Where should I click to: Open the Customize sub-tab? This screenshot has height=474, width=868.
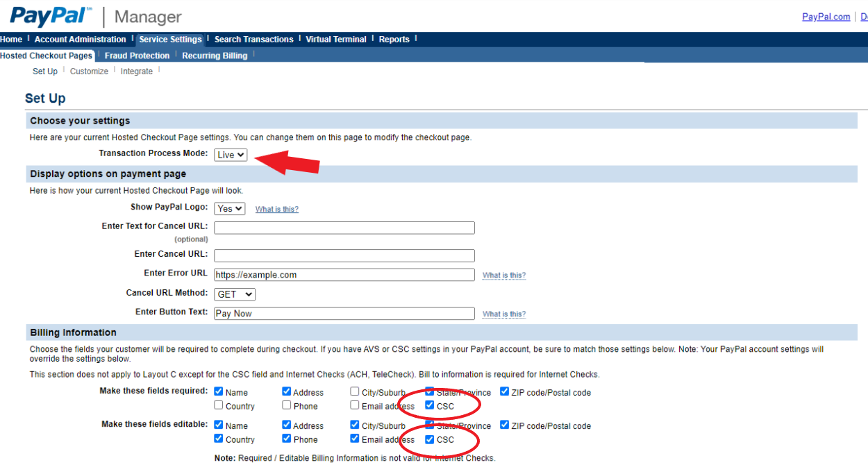[90, 71]
